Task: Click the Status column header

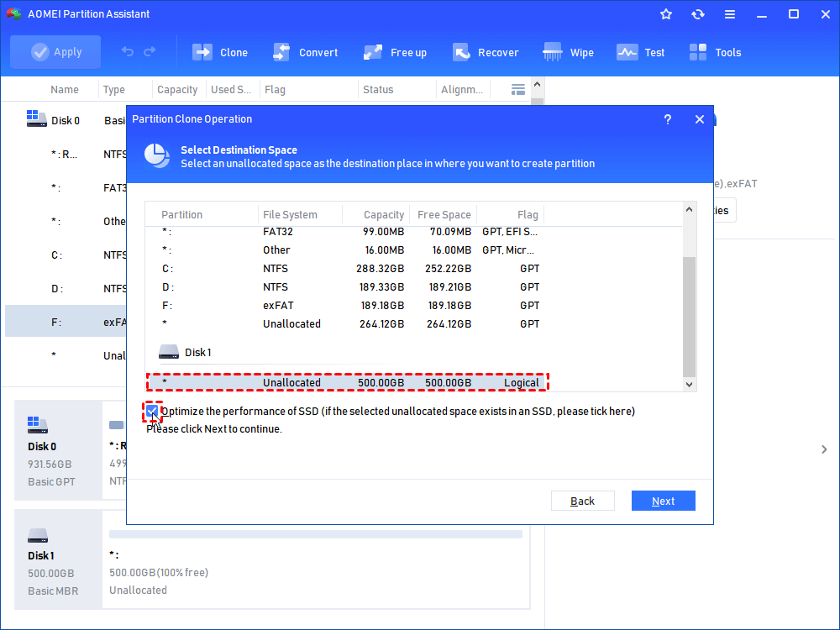Action: coord(378,90)
